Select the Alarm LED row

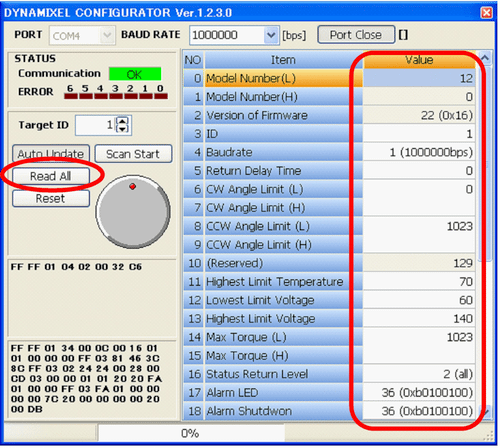coord(329,392)
